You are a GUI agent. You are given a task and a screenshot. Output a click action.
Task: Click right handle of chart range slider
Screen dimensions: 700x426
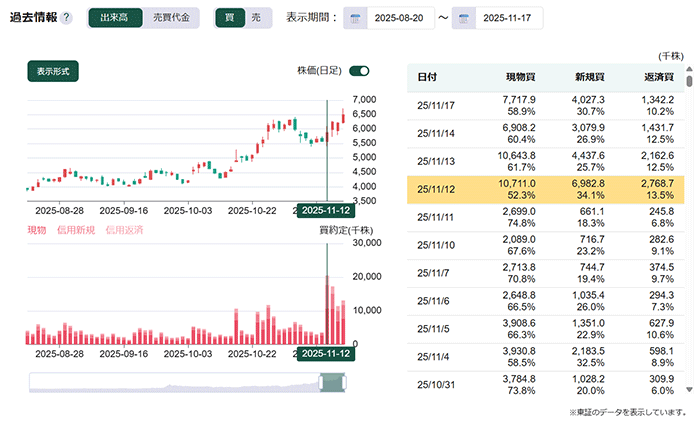(344, 383)
